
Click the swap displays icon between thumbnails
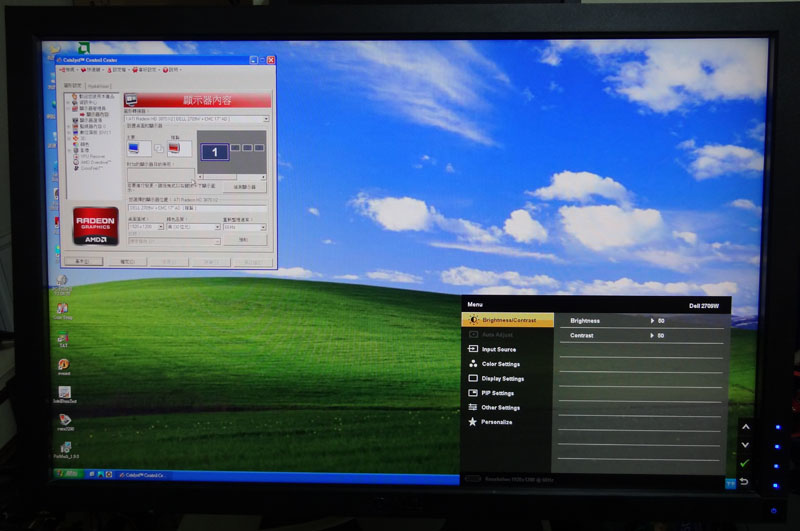pos(159,148)
